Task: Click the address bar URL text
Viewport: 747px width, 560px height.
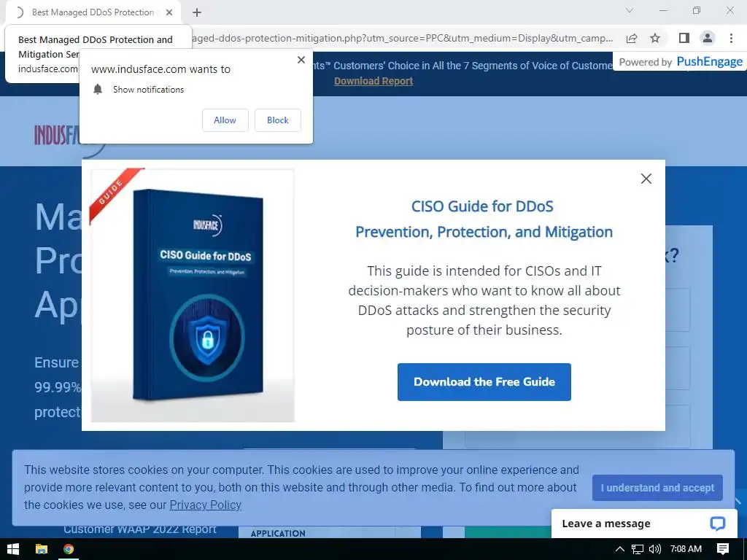Action: click(403, 38)
